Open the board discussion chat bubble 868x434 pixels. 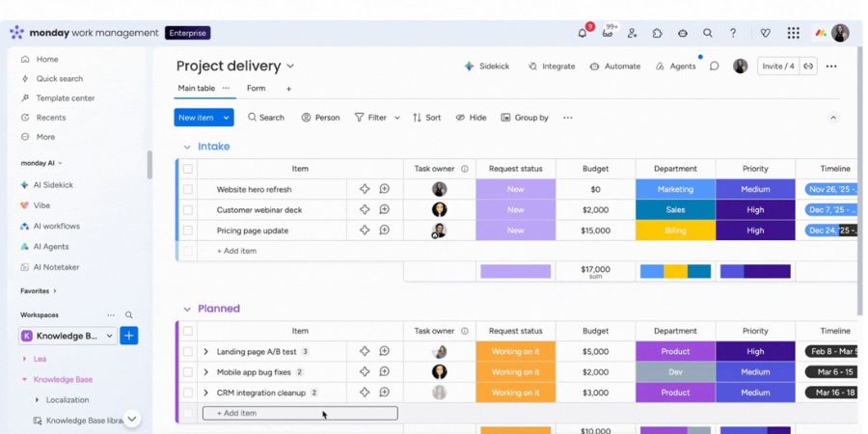click(714, 67)
